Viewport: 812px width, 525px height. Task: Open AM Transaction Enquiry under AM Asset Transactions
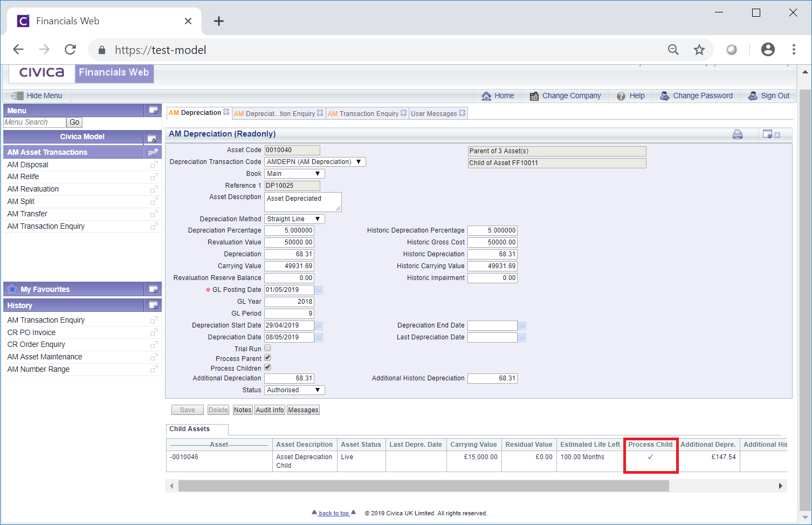coord(46,226)
